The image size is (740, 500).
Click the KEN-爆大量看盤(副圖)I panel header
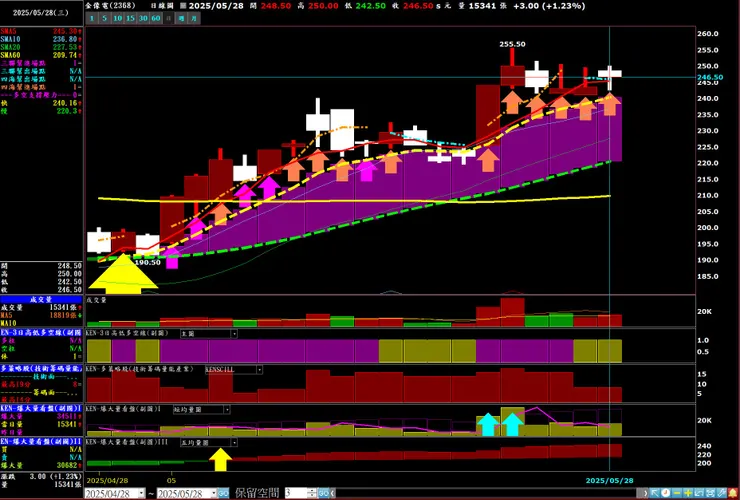tap(42, 407)
